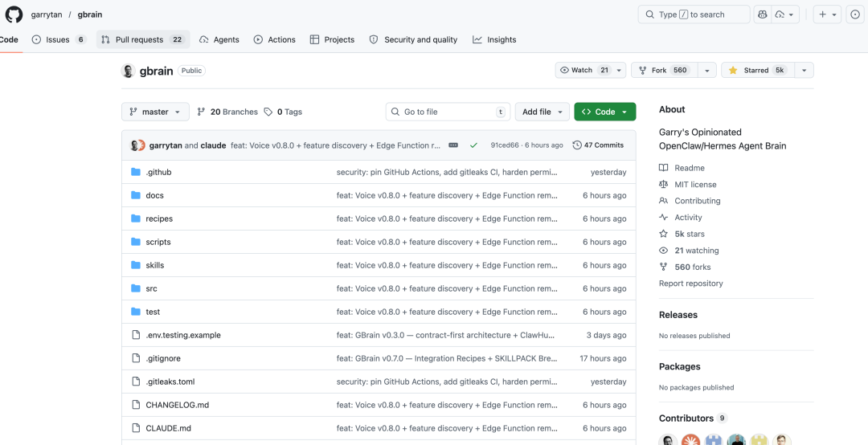Viewport: 868px width, 445px height.
Task: Open the green Code dropdown
Action: (x=605, y=112)
